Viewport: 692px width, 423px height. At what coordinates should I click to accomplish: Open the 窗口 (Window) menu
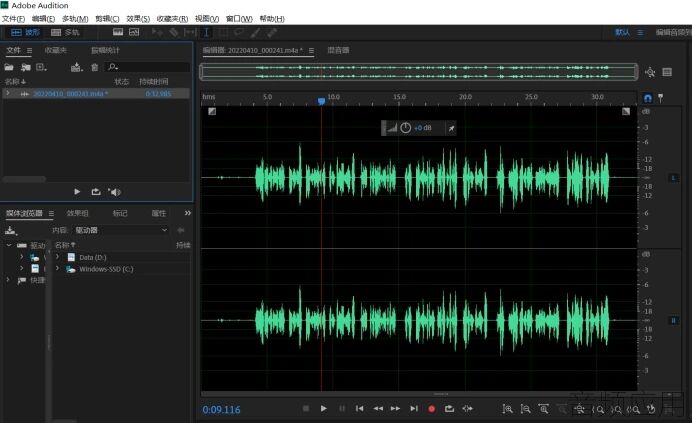[x=239, y=19]
